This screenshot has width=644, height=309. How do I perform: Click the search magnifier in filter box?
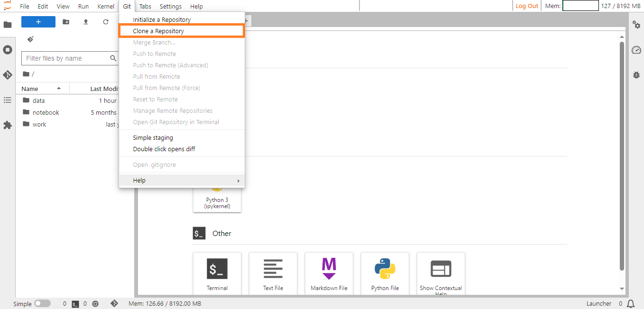click(x=113, y=58)
